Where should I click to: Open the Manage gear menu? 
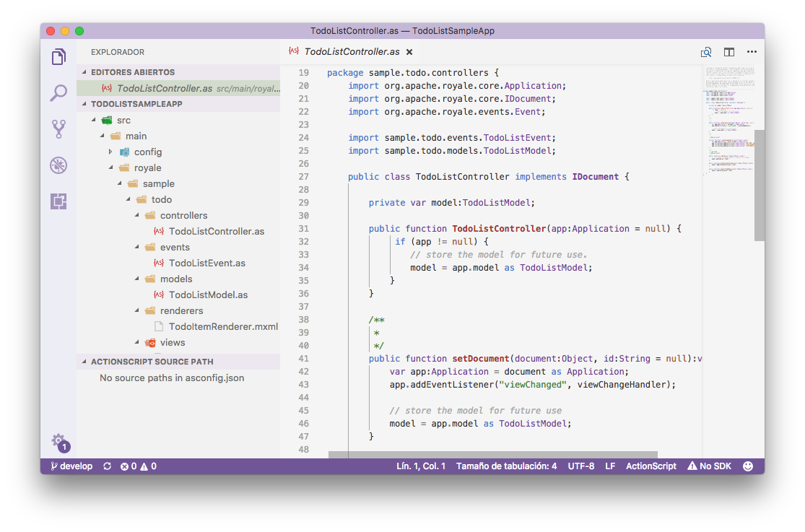(x=58, y=440)
